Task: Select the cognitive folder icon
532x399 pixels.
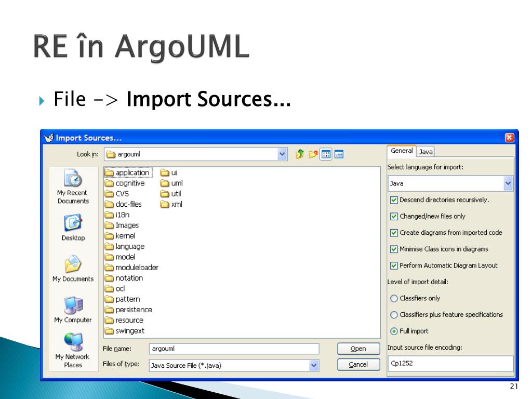Action: [x=109, y=183]
